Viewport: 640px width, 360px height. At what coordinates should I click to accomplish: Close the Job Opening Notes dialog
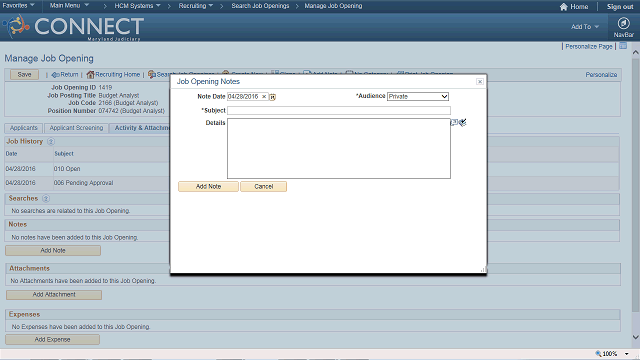[480, 82]
